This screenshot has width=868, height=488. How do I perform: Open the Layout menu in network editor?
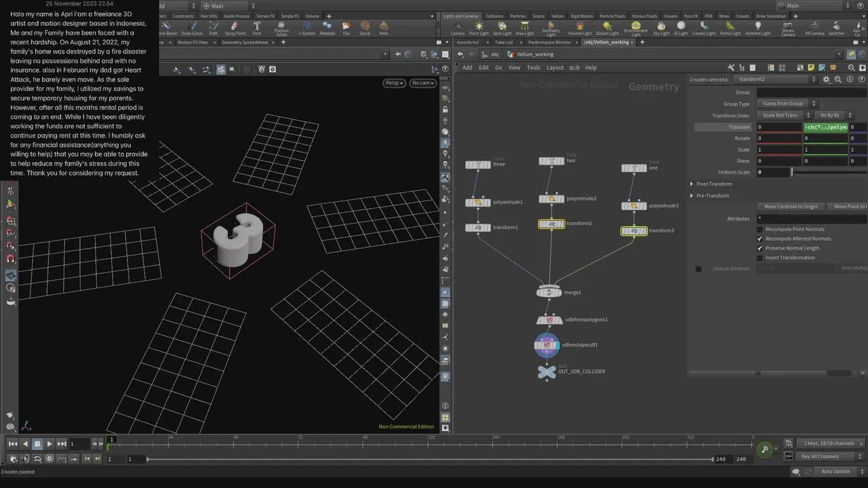[555, 68]
